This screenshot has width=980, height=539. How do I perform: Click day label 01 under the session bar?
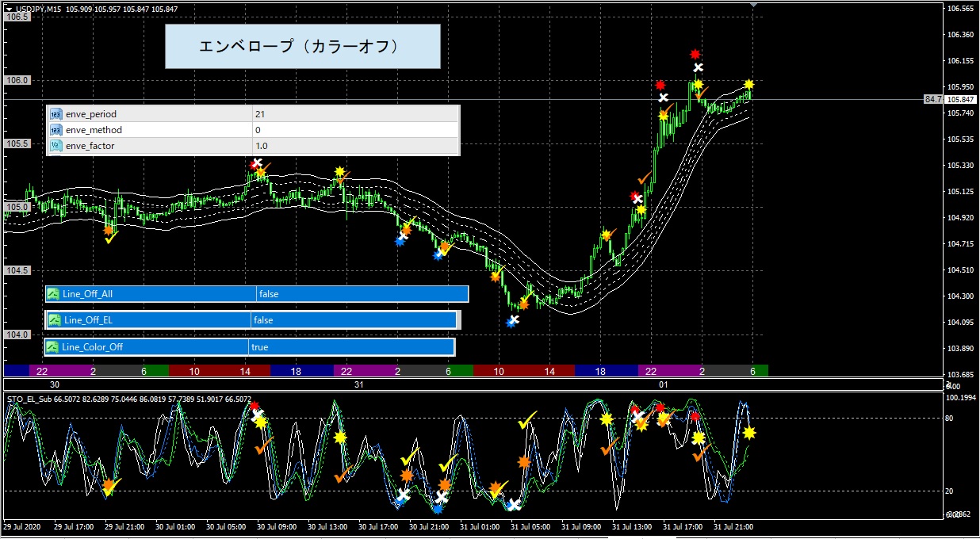click(x=664, y=384)
